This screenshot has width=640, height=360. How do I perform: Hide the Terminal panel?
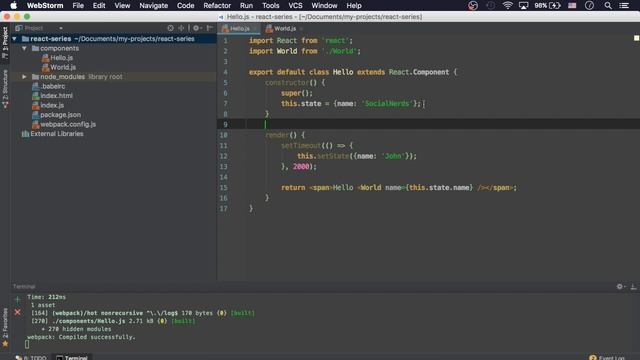[633, 287]
